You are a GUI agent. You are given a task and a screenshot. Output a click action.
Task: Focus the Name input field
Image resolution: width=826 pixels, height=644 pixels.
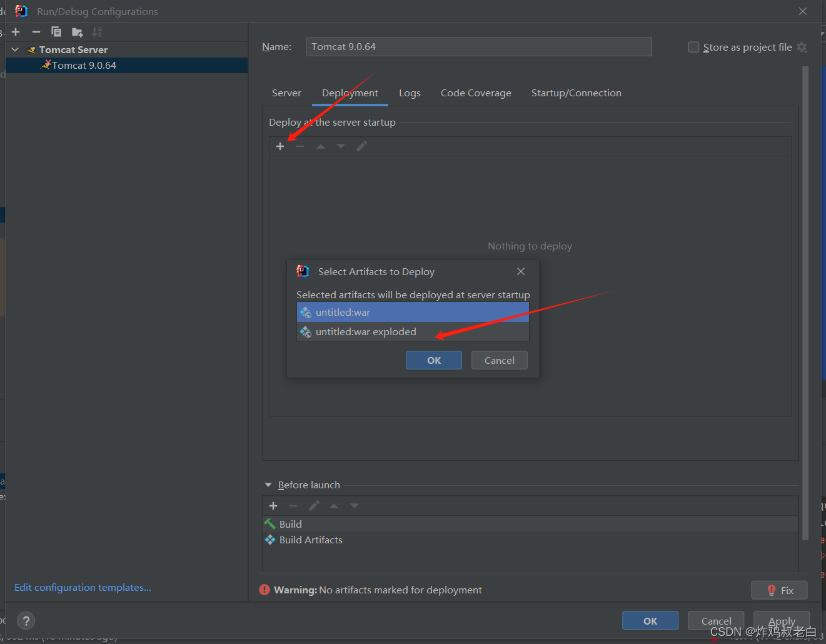[479, 47]
